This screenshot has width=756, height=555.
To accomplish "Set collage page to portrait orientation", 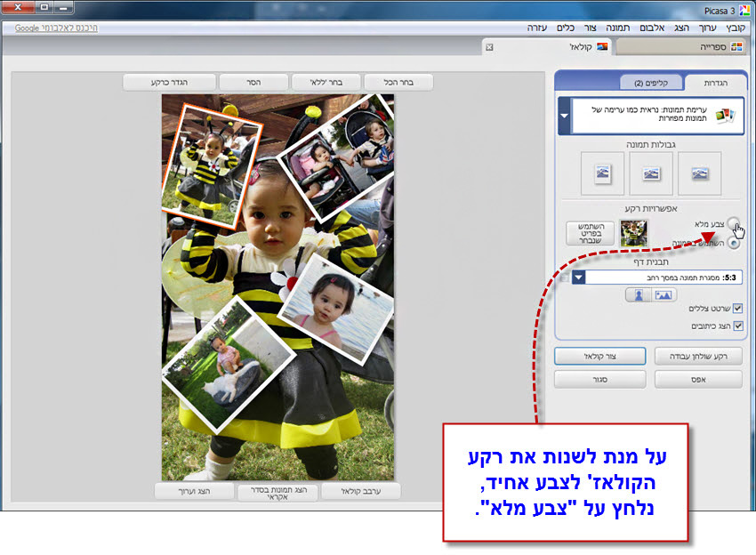I will point(639,294).
